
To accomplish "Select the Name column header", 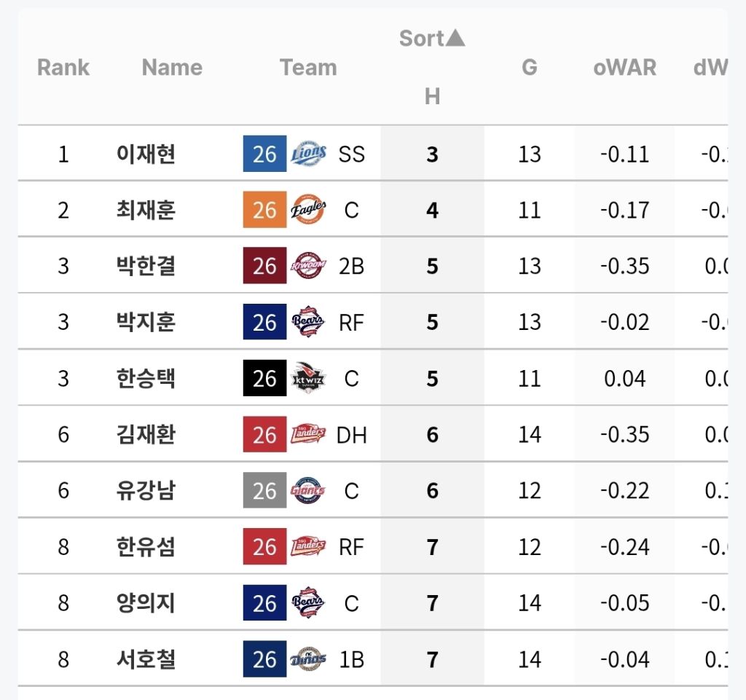I will (172, 67).
